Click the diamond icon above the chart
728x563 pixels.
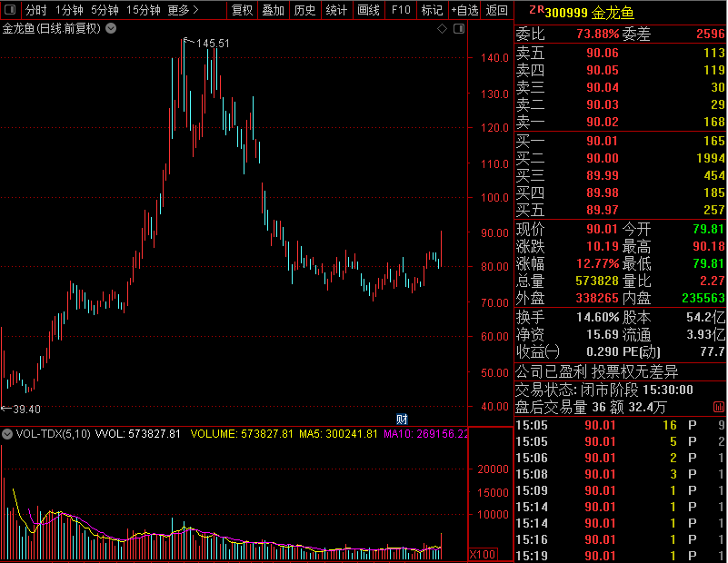tap(442, 29)
